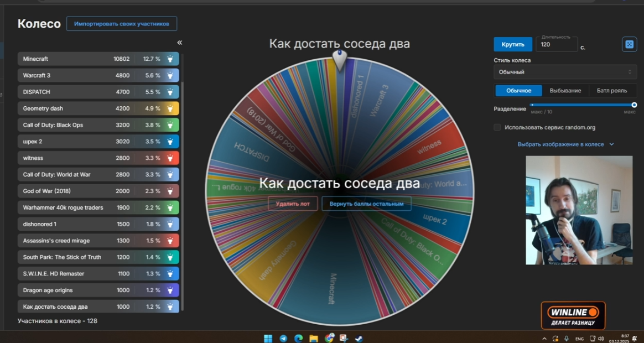This screenshot has height=343, width=644.
Task: Open Steam from the taskbar
Action: pos(359,339)
